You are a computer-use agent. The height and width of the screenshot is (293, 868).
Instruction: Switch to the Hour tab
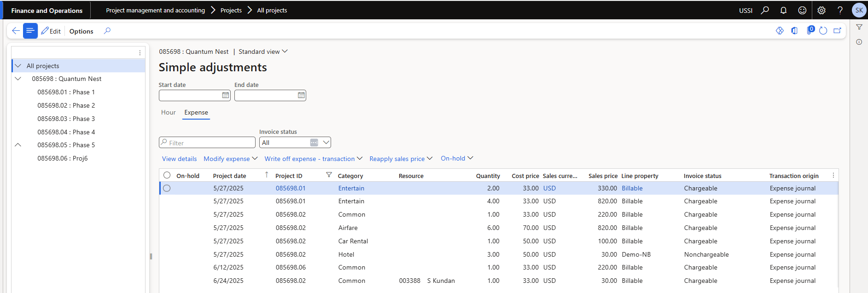pos(168,112)
